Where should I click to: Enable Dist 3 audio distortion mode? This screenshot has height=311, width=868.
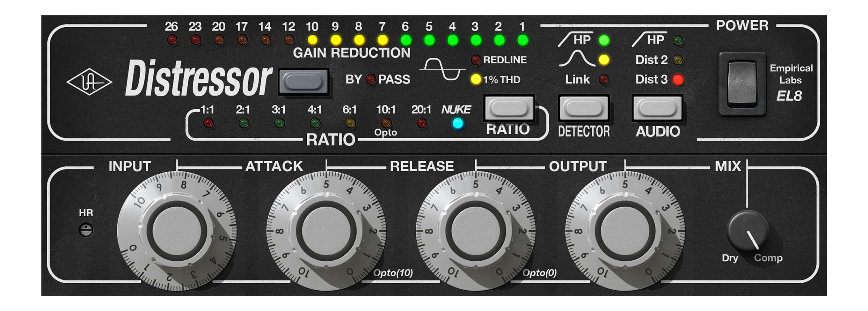click(x=679, y=80)
